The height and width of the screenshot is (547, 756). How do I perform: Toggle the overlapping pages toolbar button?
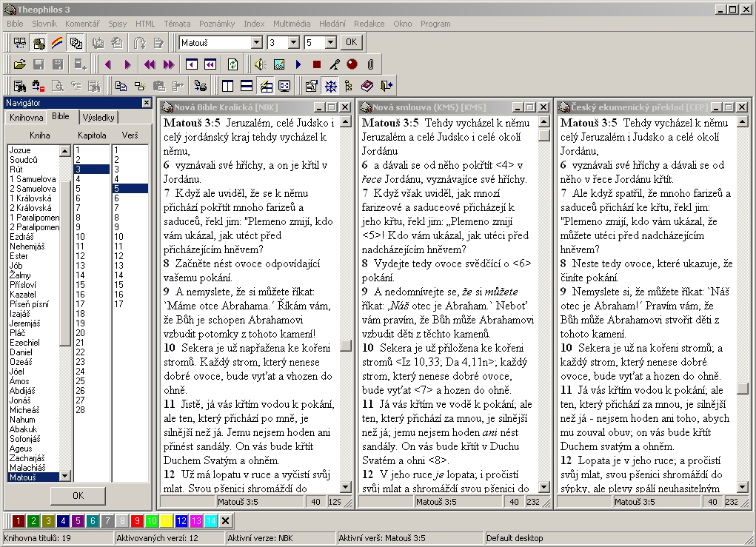coord(76,43)
